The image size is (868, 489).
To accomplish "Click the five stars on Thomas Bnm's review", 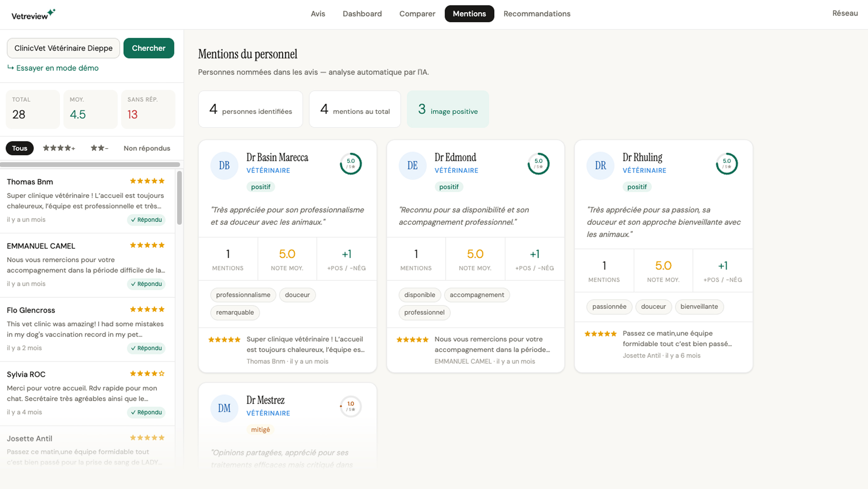I will [x=147, y=181].
